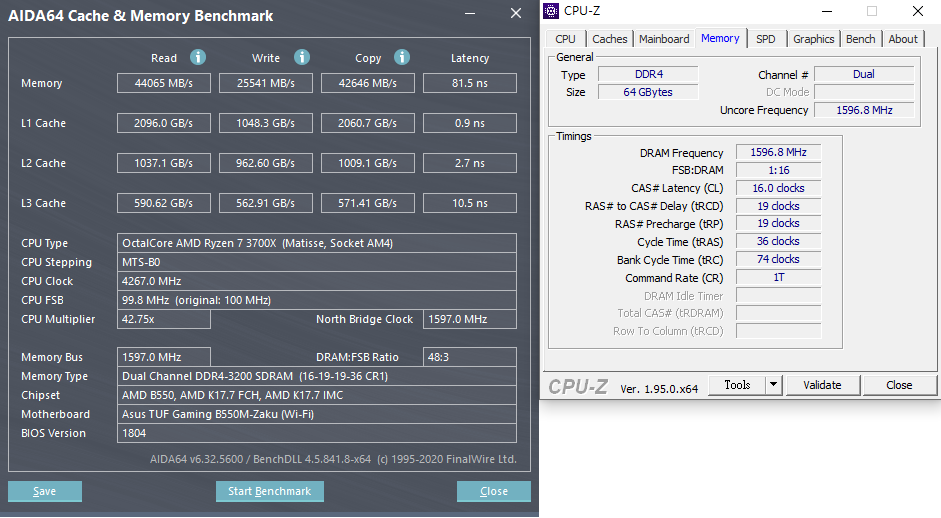
Task: Open the SPD tab in CPU-Z
Action: 766,39
